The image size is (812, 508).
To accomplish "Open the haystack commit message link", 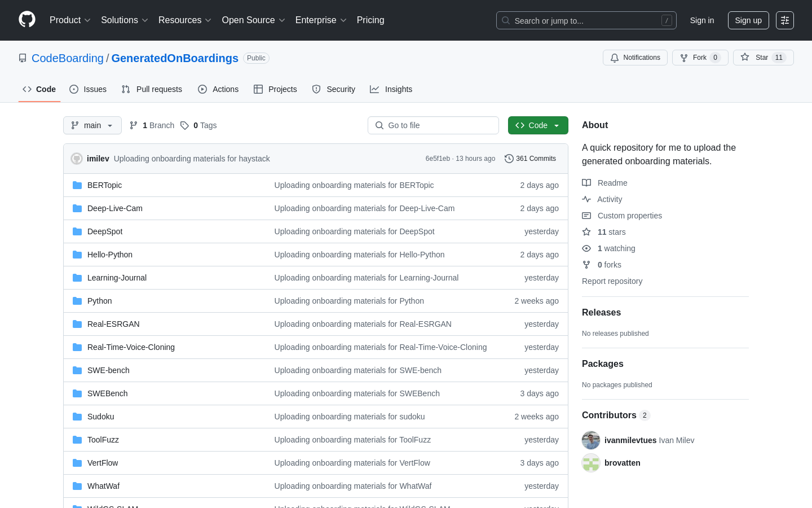I will [x=192, y=159].
